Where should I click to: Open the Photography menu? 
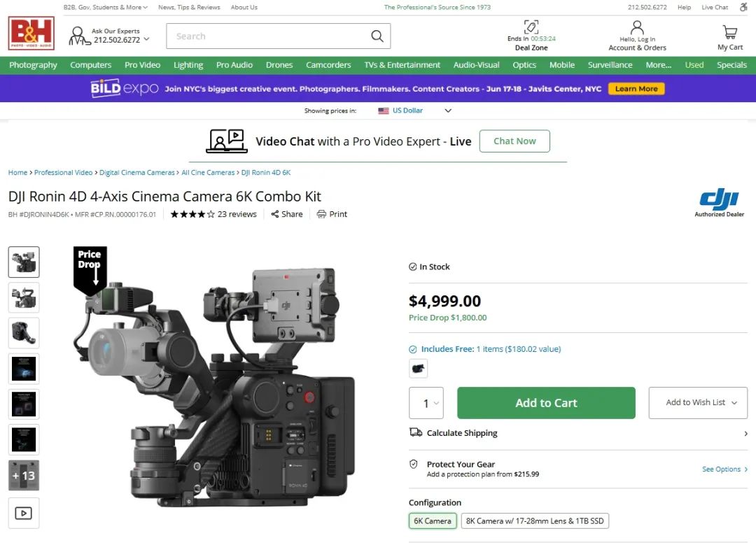[34, 65]
